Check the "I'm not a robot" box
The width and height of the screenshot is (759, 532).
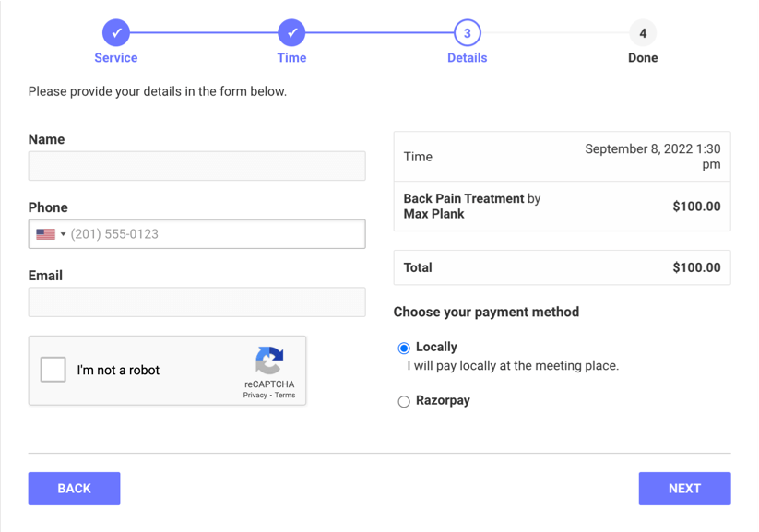(x=53, y=370)
